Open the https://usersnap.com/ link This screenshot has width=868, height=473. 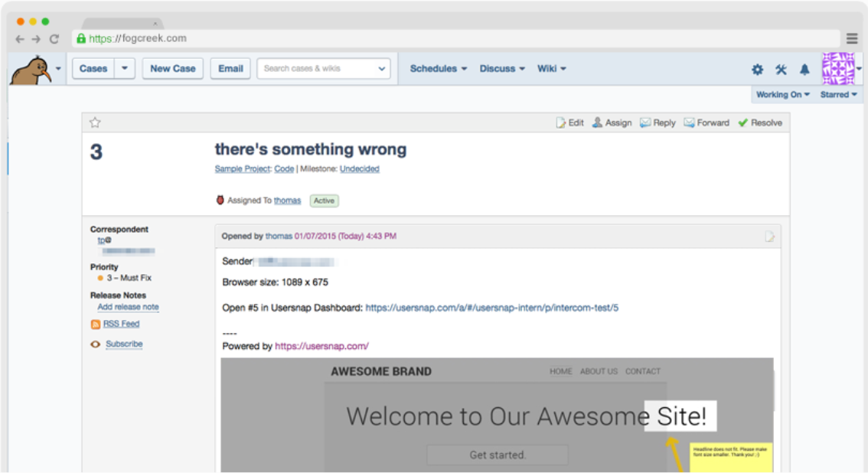(x=321, y=346)
